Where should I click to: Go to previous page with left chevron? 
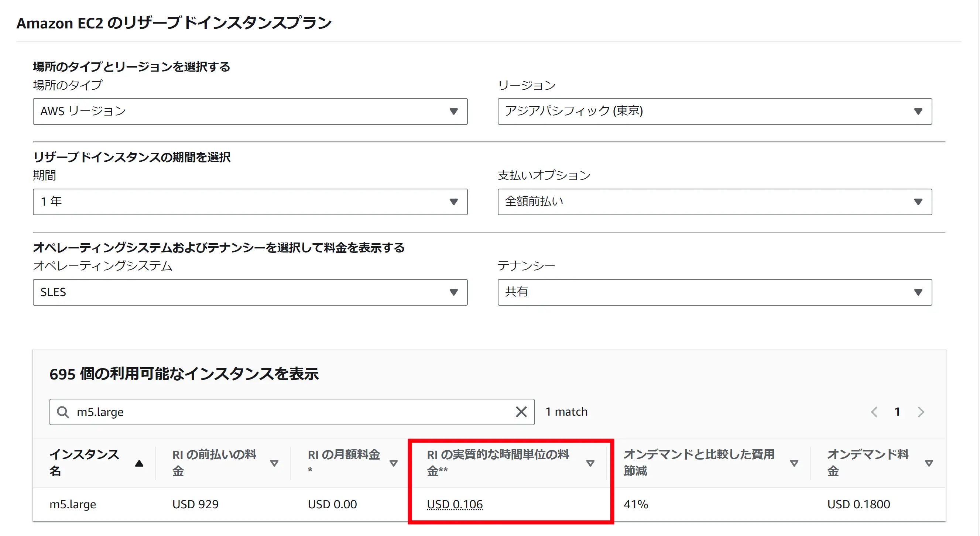874,412
